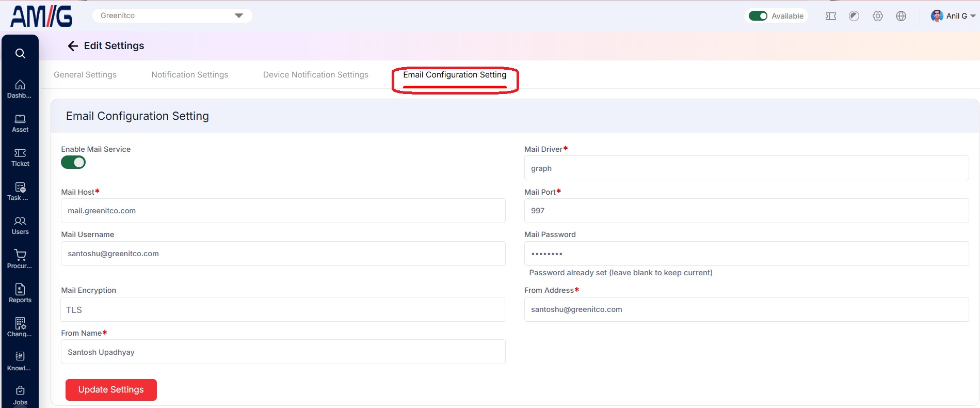Viewport: 980px width, 408px height.
Task: Open the Anil G user menu
Action: click(953, 16)
